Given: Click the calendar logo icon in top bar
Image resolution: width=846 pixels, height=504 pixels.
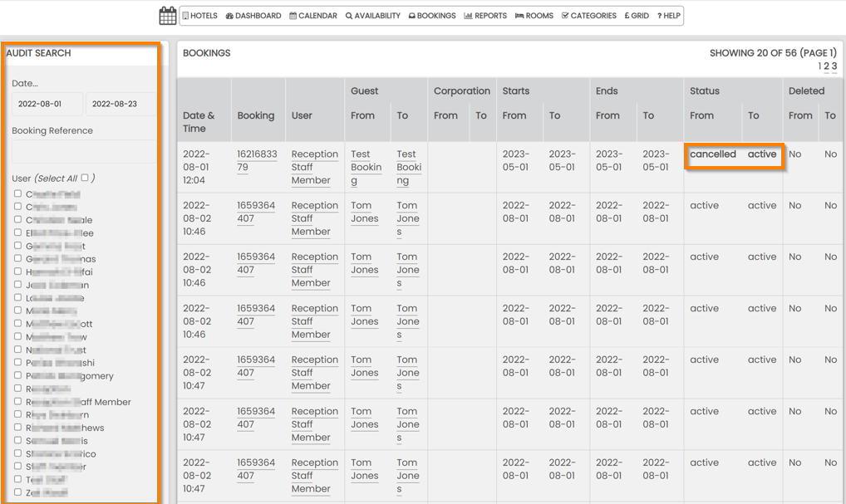Looking at the screenshot, I should (x=168, y=16).
